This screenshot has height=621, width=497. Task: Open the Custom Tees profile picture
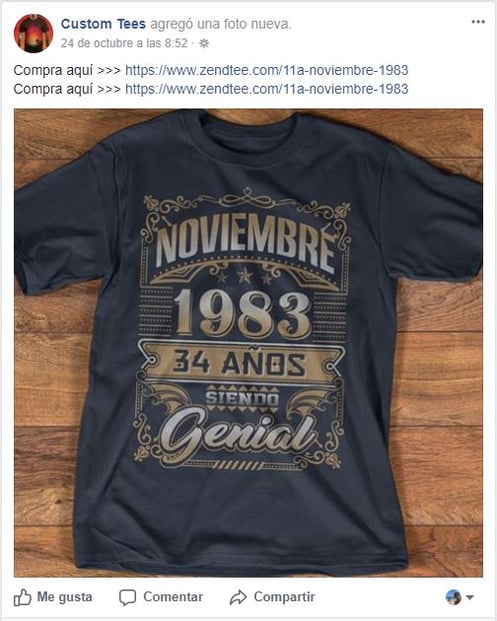33,34
